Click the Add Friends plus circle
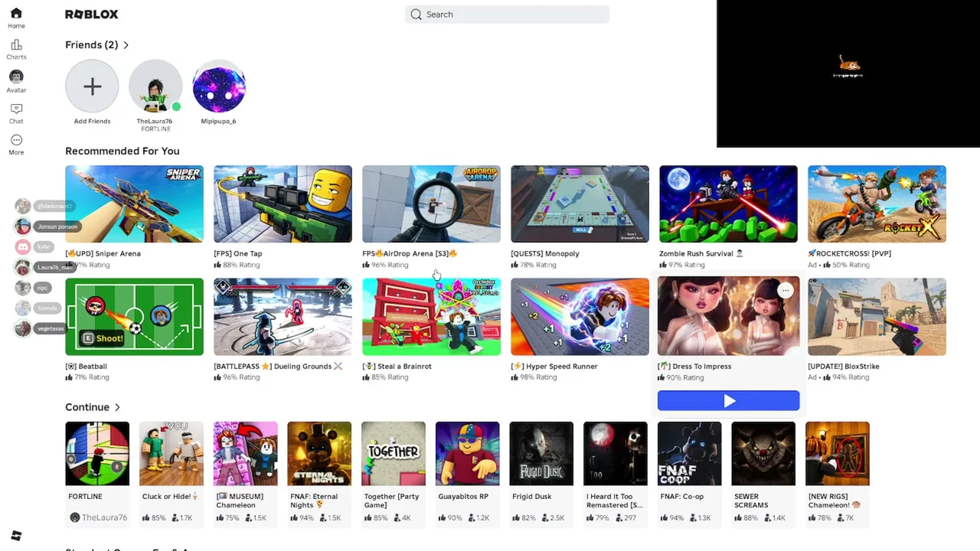This screenshot has height=551, width=980. click(92, 86)
